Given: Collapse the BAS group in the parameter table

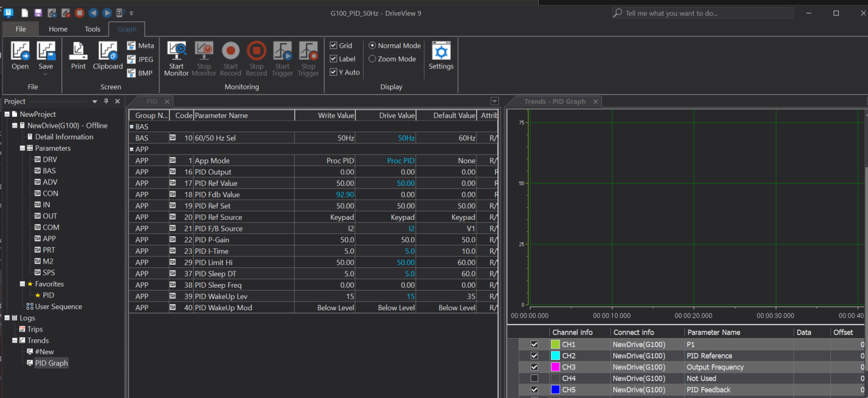Looking at the screenshot, I should [130, 126].
